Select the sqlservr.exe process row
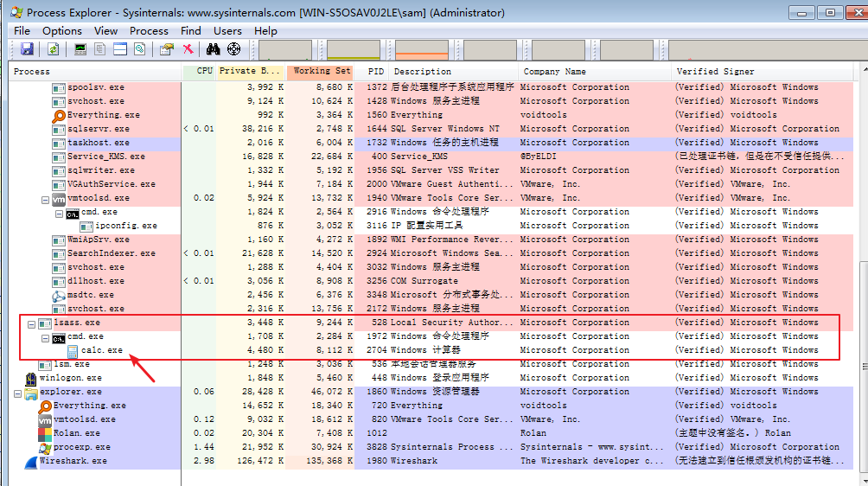 tap(431, 129)
